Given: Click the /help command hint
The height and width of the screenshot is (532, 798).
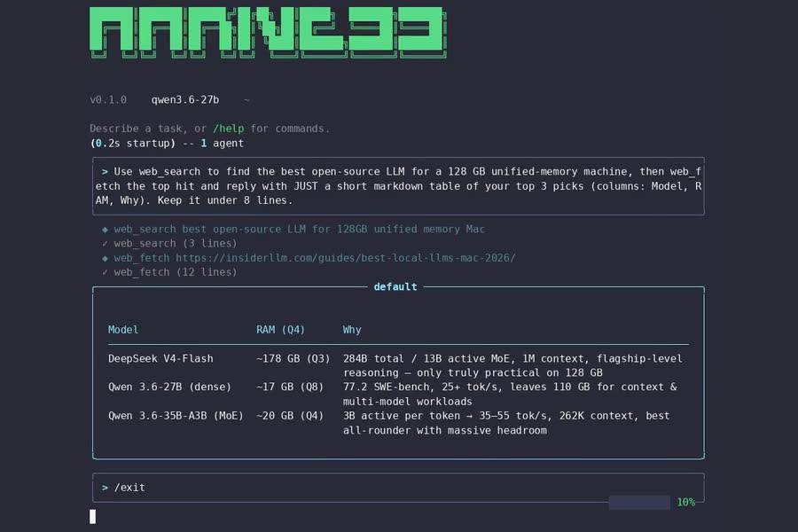Looking at the screenshot, I should 228,129.
